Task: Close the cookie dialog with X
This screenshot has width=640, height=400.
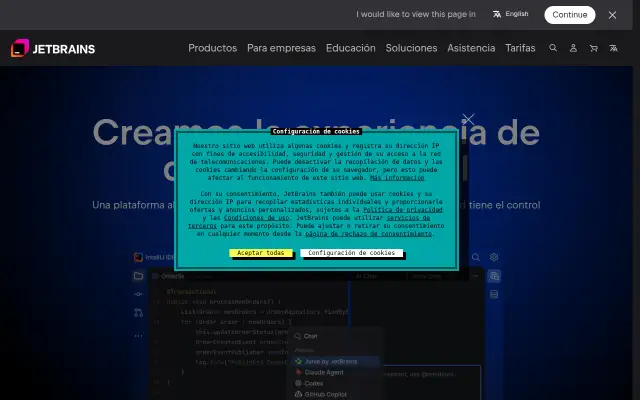Action: (x=468, y=120)
